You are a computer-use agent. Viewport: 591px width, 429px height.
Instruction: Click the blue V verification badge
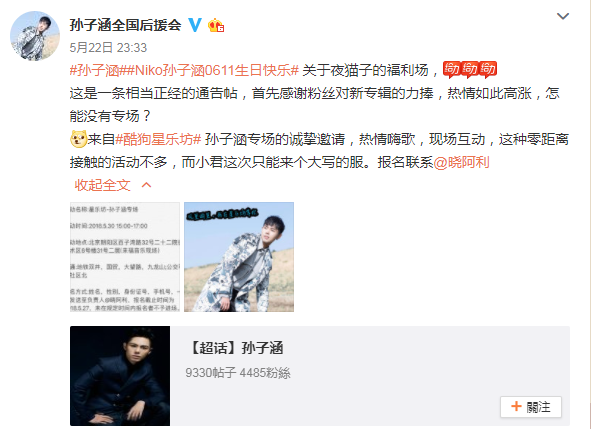tap(195, 25)
